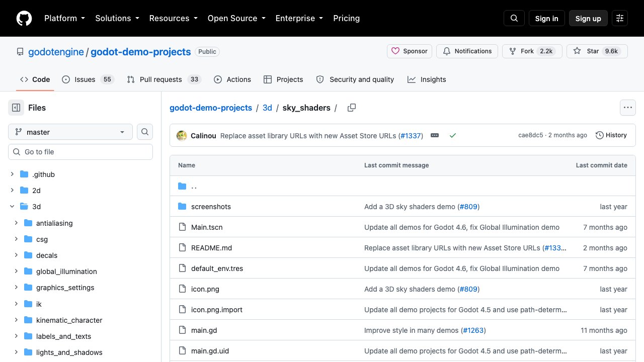Screen dimensions: 644x362
Task: Open the search magnifier in the header
Action: [x=514, y=18]
